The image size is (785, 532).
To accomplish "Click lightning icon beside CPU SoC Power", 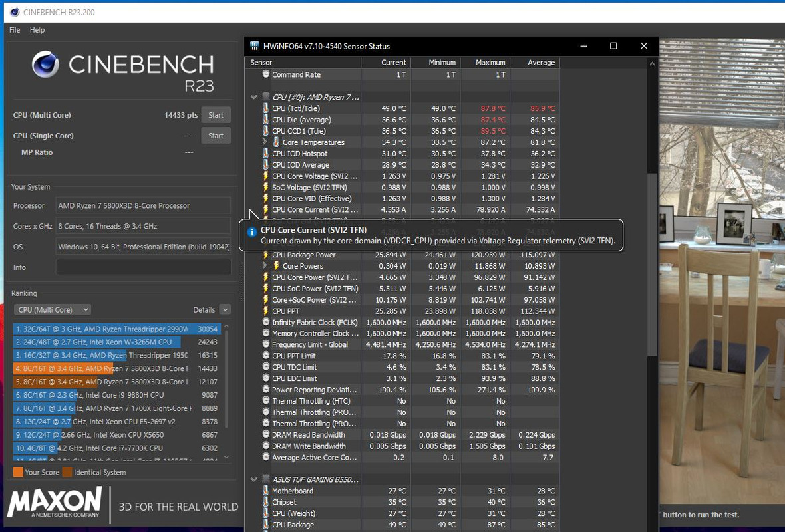I will coord(266,288).
